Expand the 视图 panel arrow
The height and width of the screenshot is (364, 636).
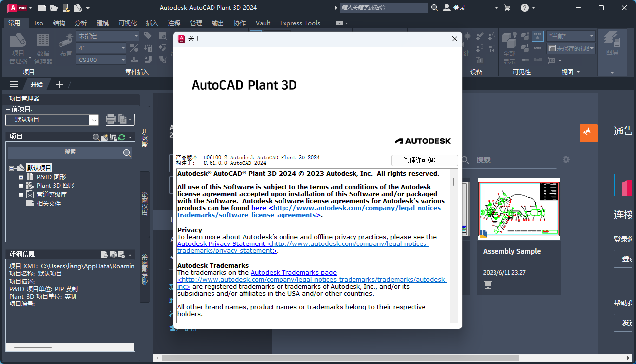point(578,72)
